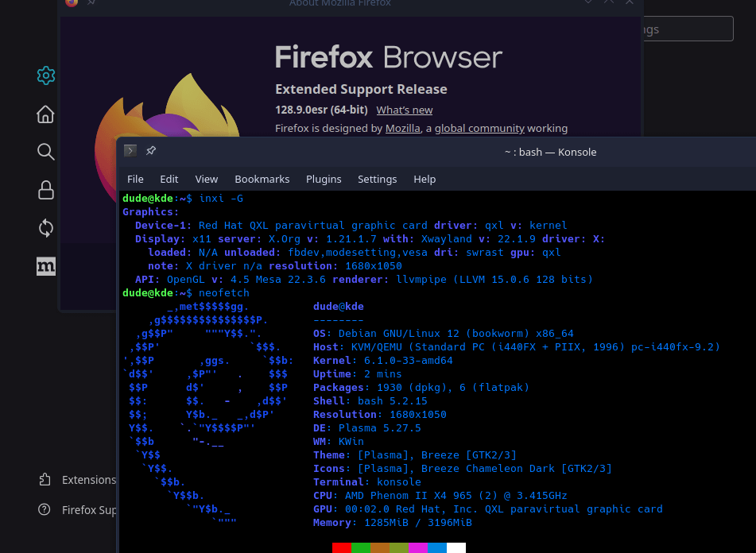
Task: Click the blue color block in neofetch output
Action: (x=437, y=547)
